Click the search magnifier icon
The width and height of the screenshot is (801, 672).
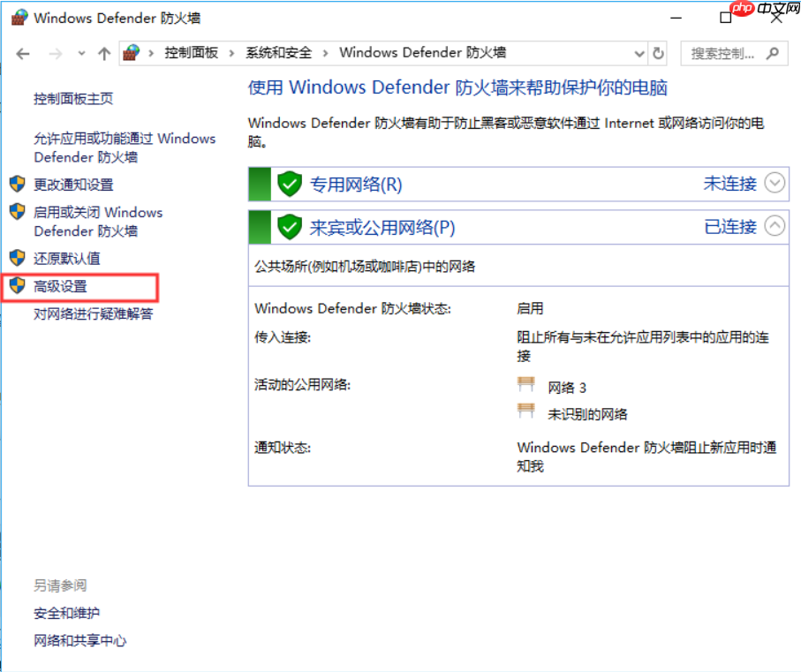coord(771,53)
